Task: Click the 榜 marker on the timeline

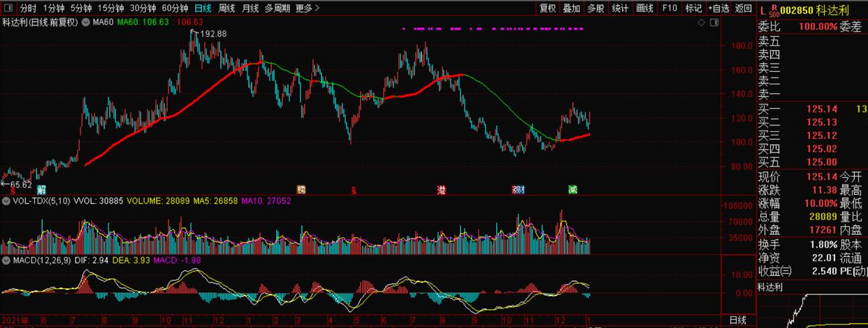Action: 302,190
